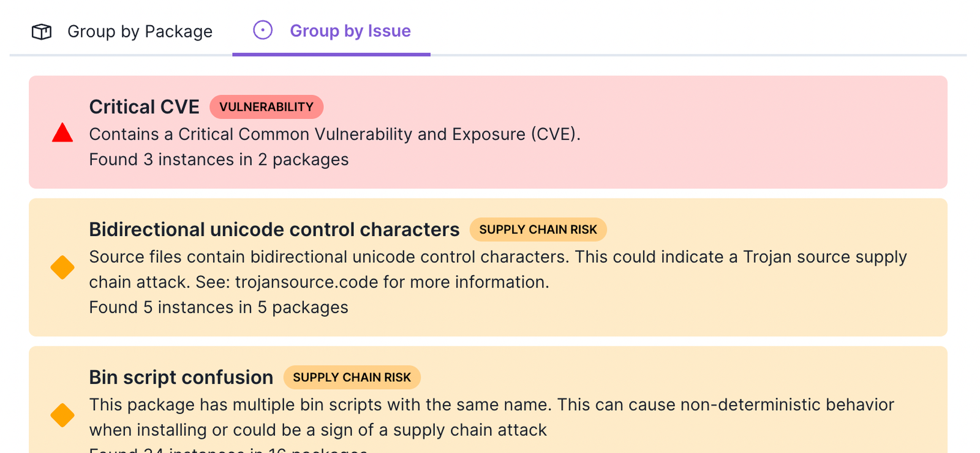
Task: Click 'Found 3 instances in 2 packages'
Action: click(219, 159)
